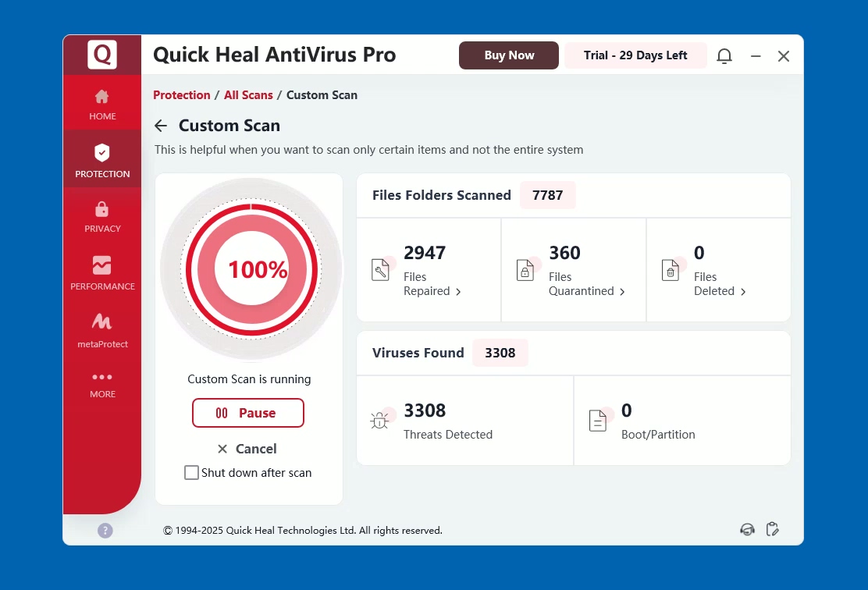This screenshot has width=868, height=590.
Task: Click the Trial - 29 Days Left badge
Action: click(635, 55)
